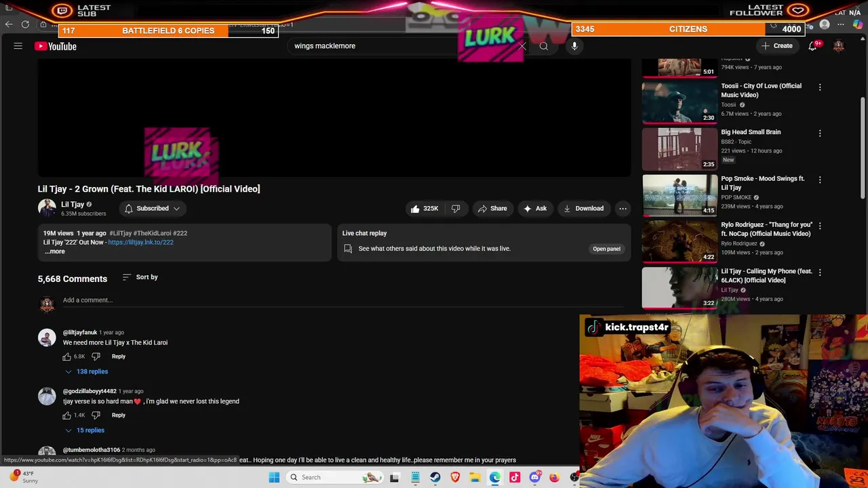868x488 pixels.
Task: Open Pop Smoke Mood Swings thumbnail
Action: pyautogui.click(x=679, y=195)
